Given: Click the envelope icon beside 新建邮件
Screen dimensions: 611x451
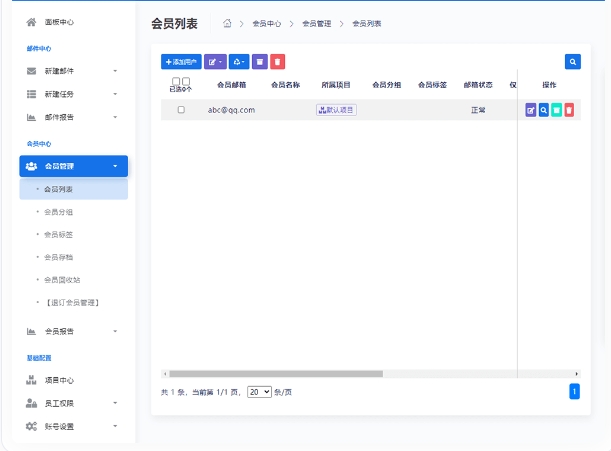Looking at the screenshot, I should [32, 71].
